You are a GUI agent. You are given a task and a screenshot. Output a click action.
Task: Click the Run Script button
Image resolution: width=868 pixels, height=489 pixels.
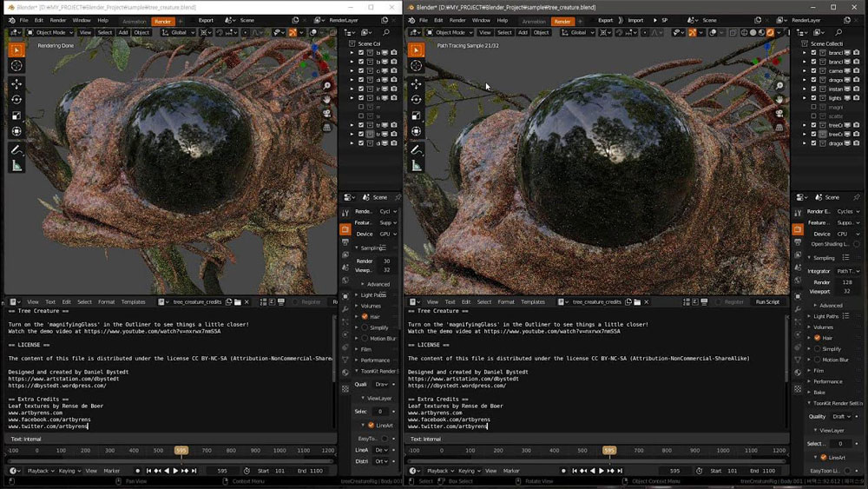click(767, 301)
